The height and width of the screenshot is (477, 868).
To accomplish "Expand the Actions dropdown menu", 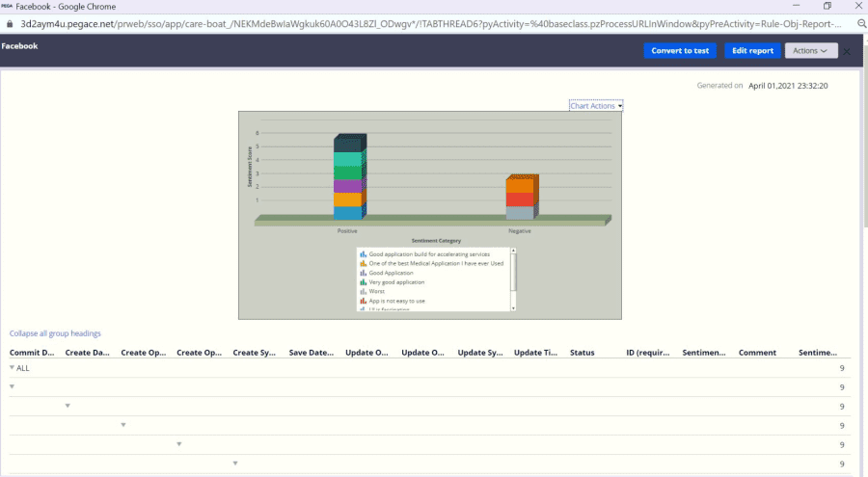I will pyautogui.click(x=811, y=50).
